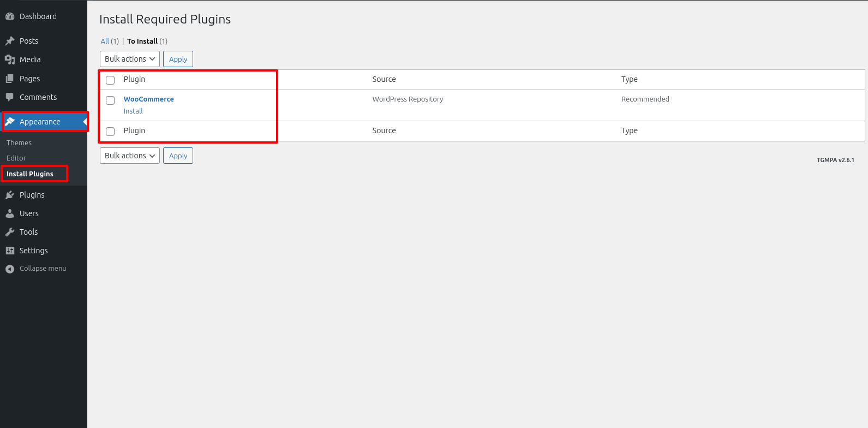The width and height of the screenshot is (868, 428).
Task: Open the Dashboard gauge icon
Action: pos(10,16)
